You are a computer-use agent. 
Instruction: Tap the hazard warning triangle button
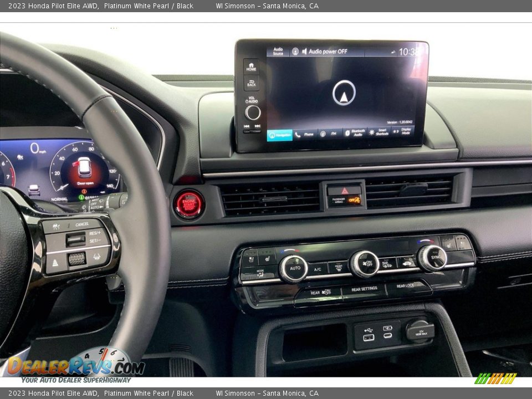(x=344, y=190)
